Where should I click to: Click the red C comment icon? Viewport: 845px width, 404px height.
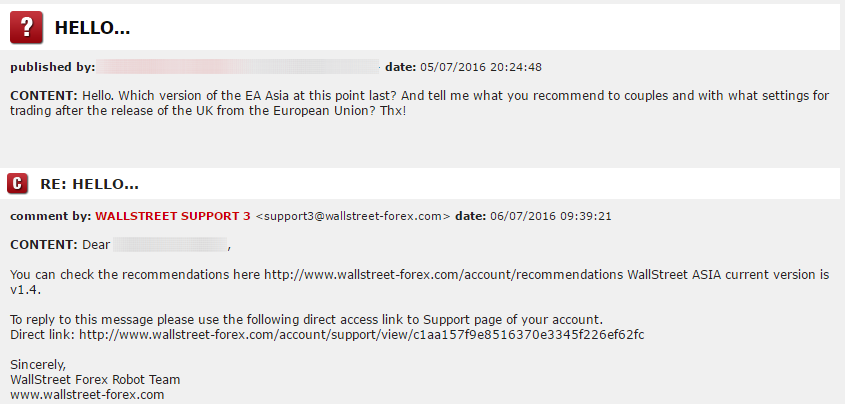pyautogui.click(x=17, y=184)
